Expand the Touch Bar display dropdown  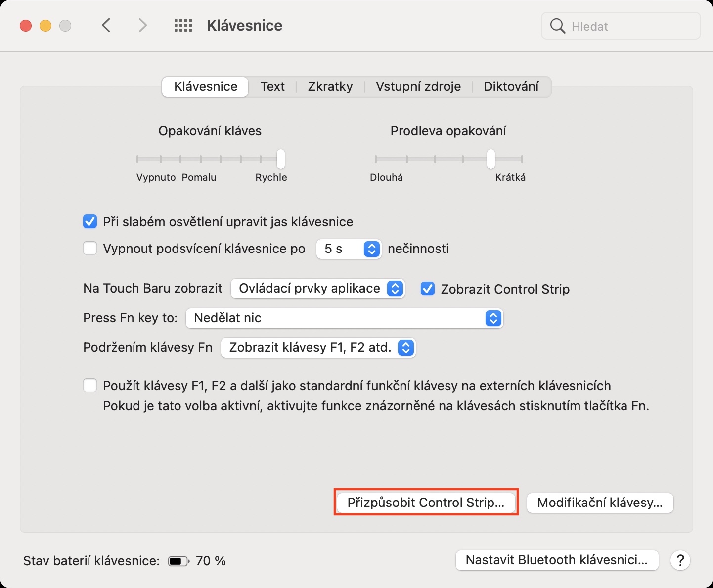318,289
